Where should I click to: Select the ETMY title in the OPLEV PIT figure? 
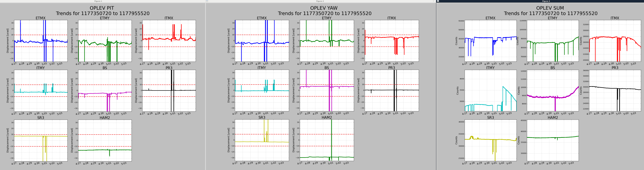(105, 18)
